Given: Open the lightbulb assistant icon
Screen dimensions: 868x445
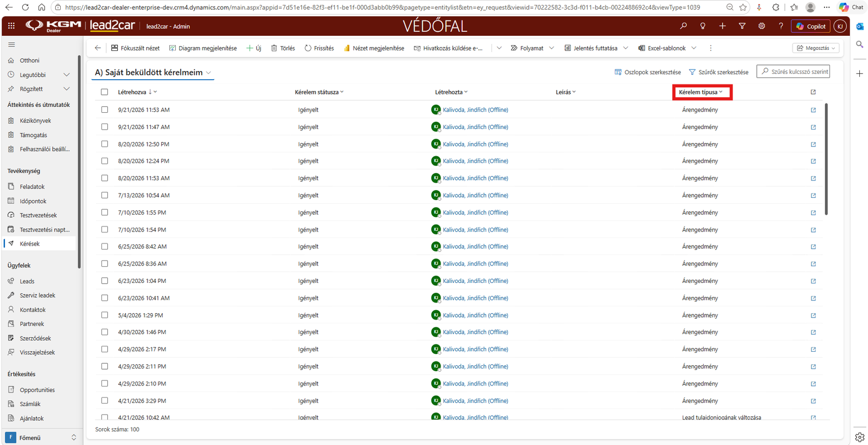Looking at the screenshot, I should 703,26.
